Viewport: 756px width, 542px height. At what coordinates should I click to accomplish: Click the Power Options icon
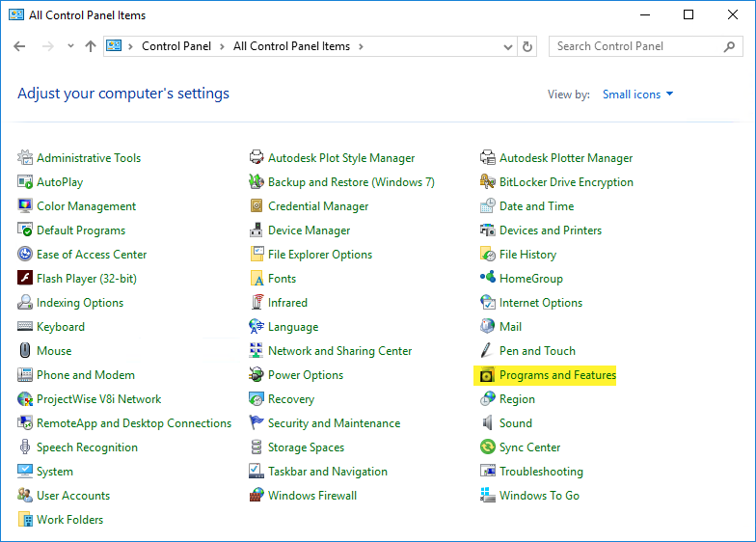coord(256,375)
